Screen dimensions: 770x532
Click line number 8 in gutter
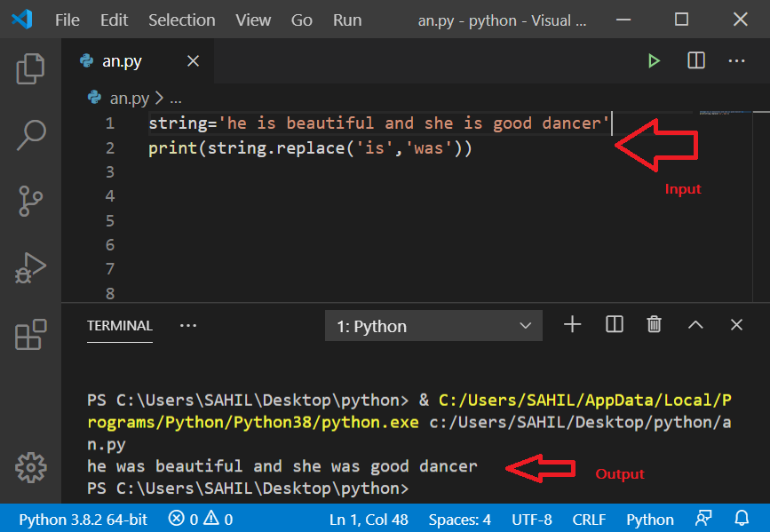110,293
